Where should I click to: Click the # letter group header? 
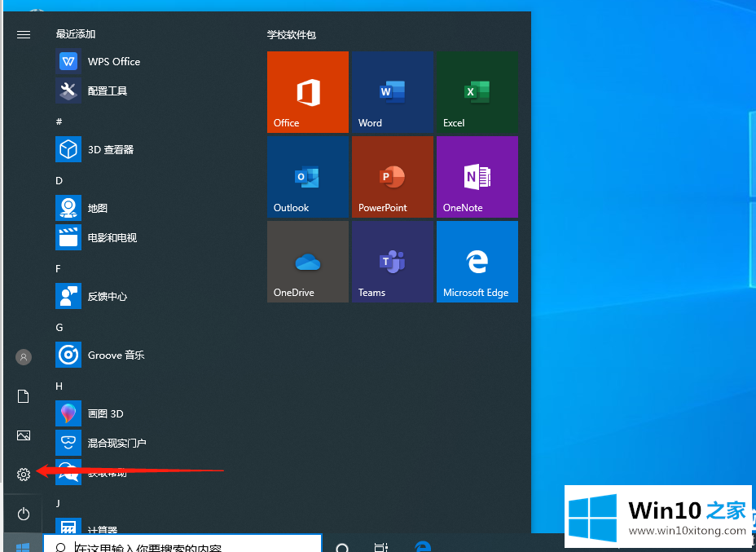coord(59,121)
